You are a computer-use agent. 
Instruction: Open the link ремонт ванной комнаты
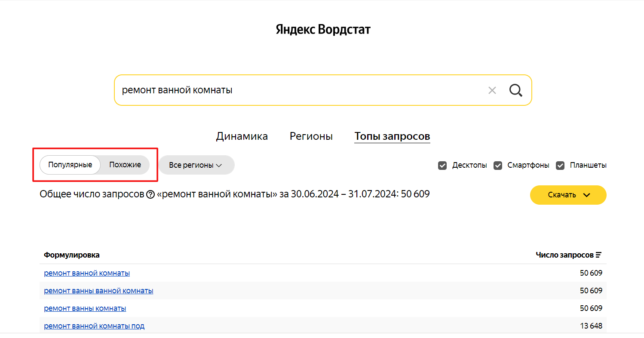87,273
